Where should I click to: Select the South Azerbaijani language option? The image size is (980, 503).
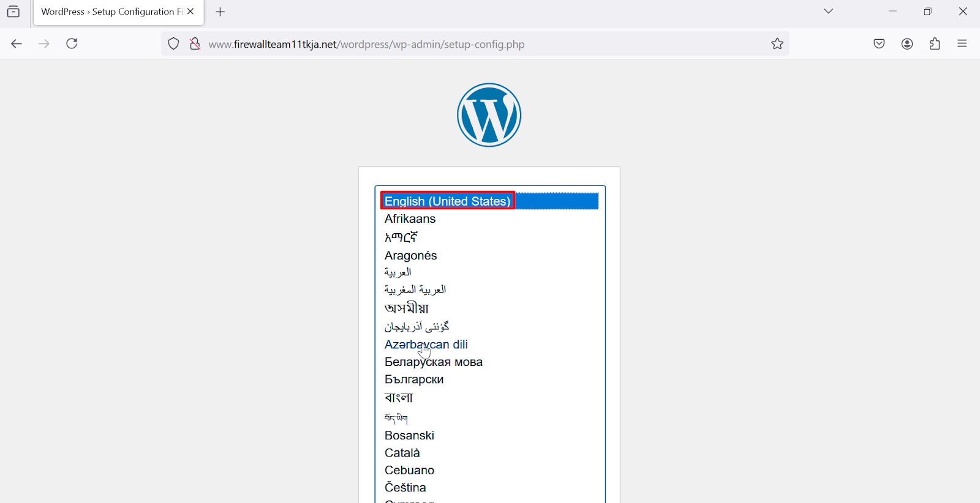489,326
